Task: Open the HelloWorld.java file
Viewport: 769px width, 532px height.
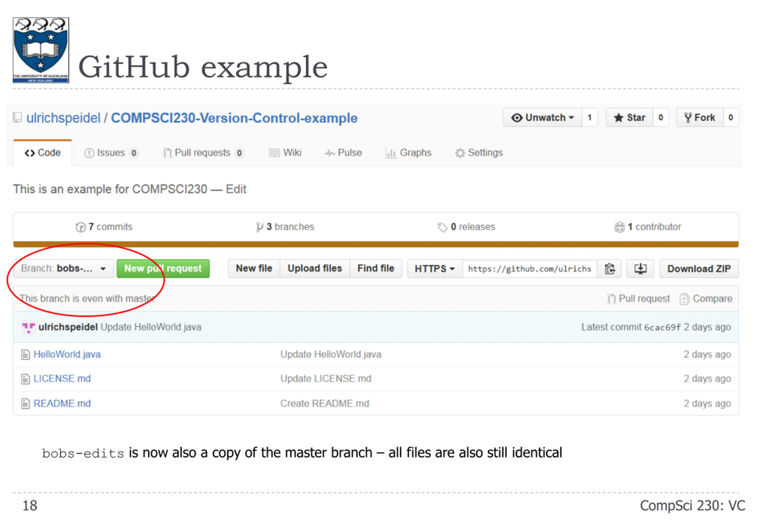Action: 67,354
